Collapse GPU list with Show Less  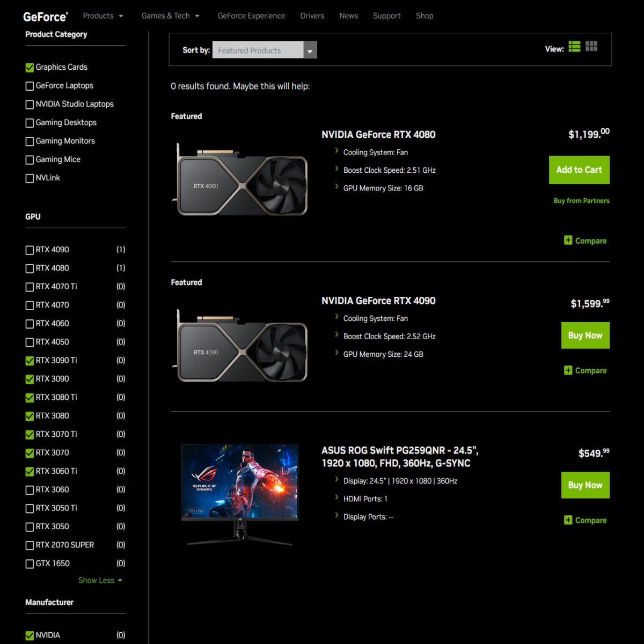tap(100, 580)
